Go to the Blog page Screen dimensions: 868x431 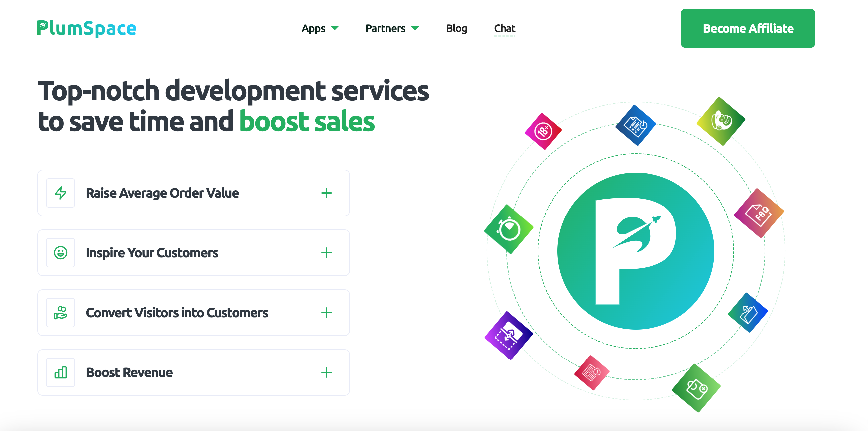tap(456, 29)
